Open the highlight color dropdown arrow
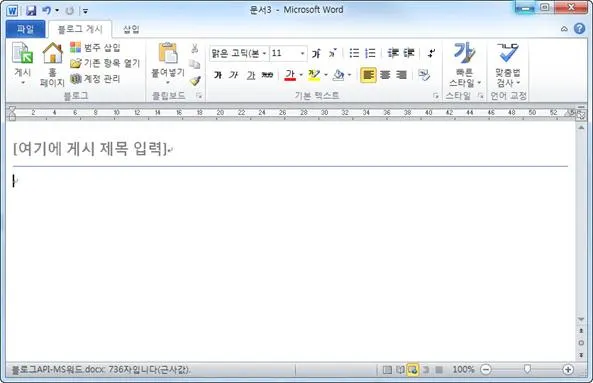This screenshot has height=383, width=593. tap(326, 75)
